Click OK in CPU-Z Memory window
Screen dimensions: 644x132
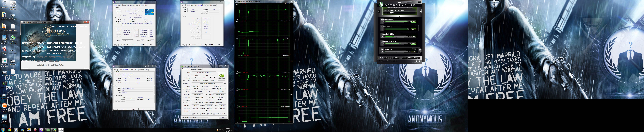[219, 45]
